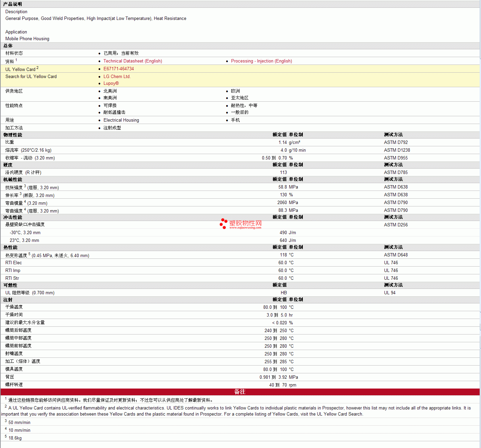The height and width of the screenshot is (448, 481).
Task: Select 注射成型 processing method entry
Action: [x=112, y=128]
